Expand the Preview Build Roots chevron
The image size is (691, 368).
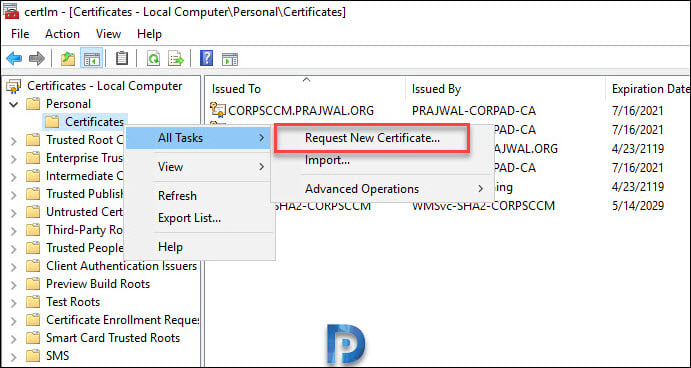(14, 284)
